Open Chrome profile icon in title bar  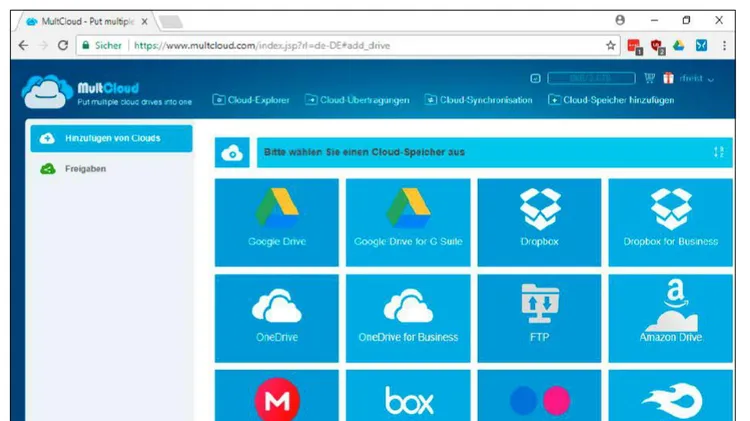click(x=620, y=20)
